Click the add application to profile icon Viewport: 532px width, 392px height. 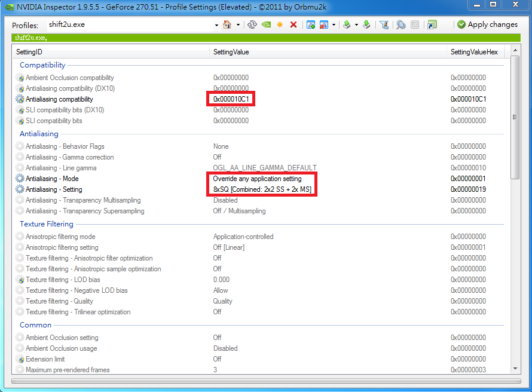[311, 24]
